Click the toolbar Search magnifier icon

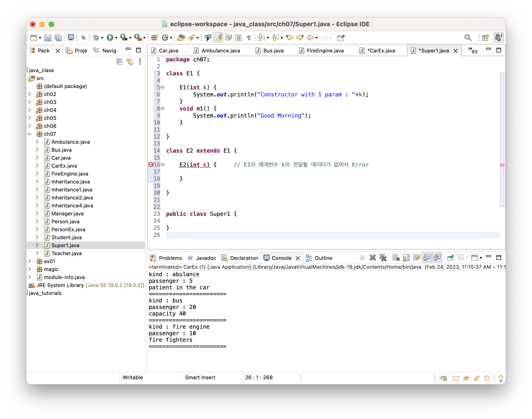[467, 37]
